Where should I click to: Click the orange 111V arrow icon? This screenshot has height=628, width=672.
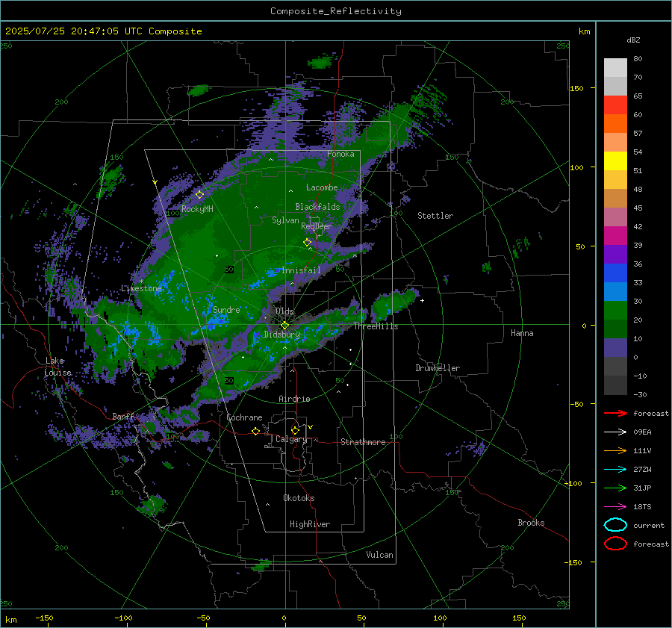(x=615, y=450)
